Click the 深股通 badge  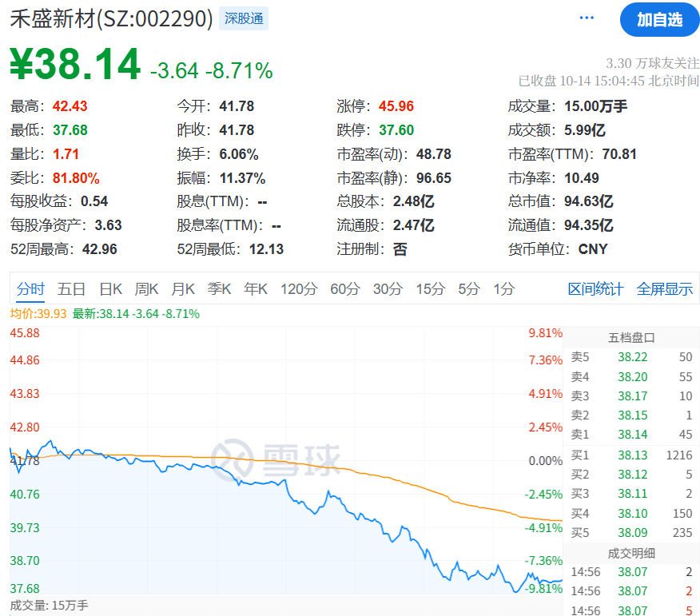point(244,18)
